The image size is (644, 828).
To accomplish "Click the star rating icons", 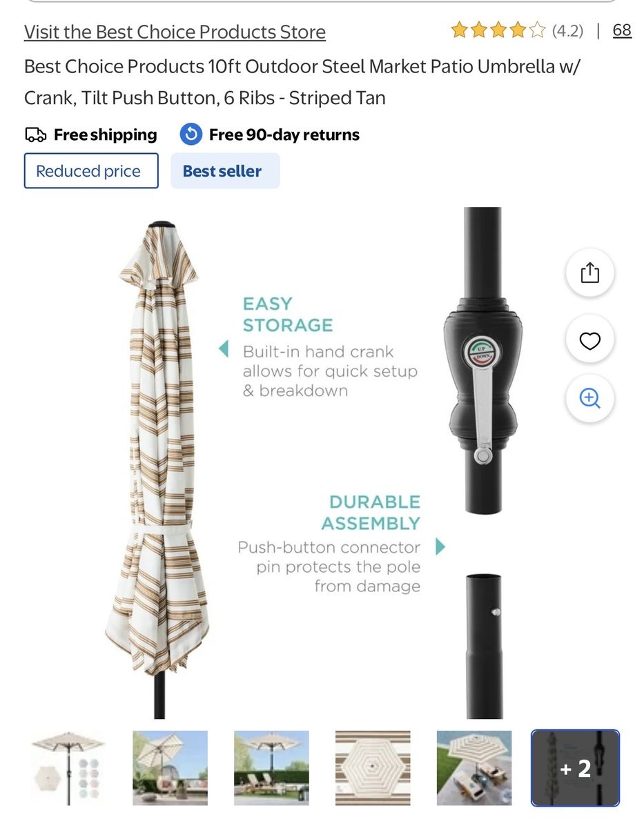I will pos(498,31).
